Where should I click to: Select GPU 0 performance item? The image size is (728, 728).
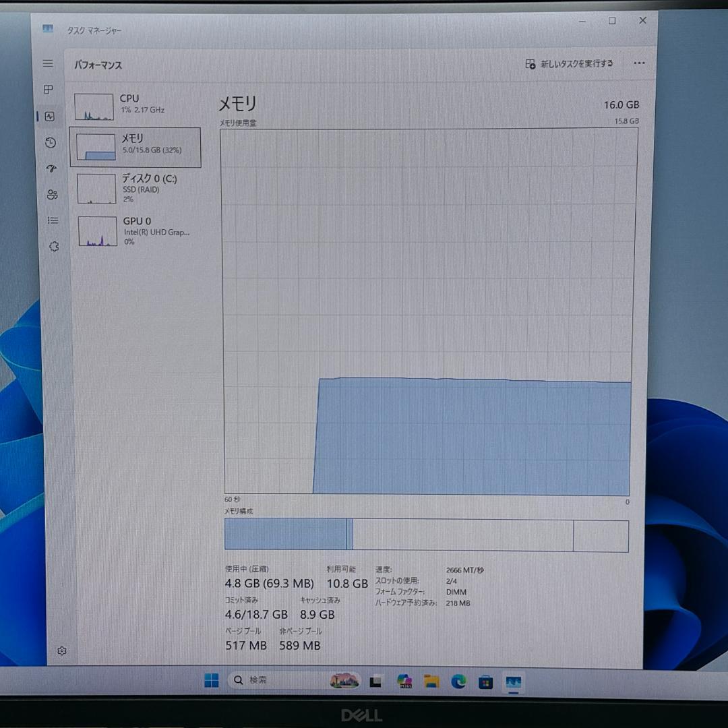(x=138, y=231)
